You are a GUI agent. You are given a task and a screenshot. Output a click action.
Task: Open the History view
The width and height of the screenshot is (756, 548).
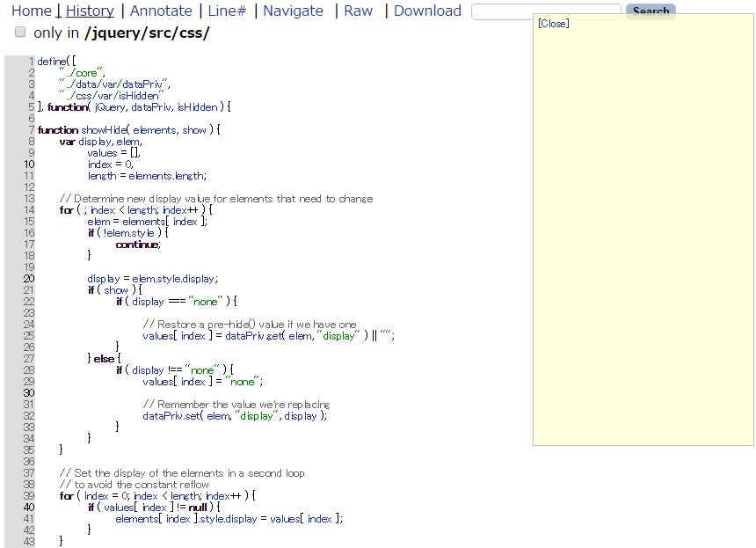(x=90, y=11)
